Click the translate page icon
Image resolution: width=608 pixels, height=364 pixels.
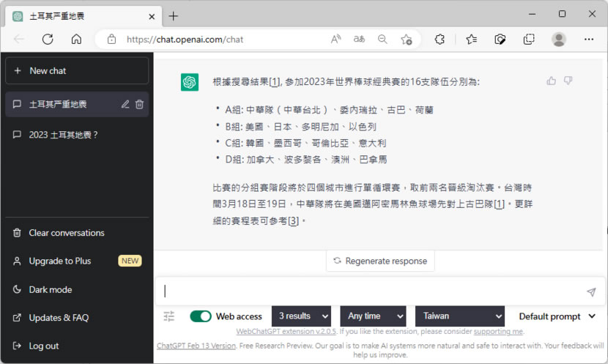tap(359, 39)
